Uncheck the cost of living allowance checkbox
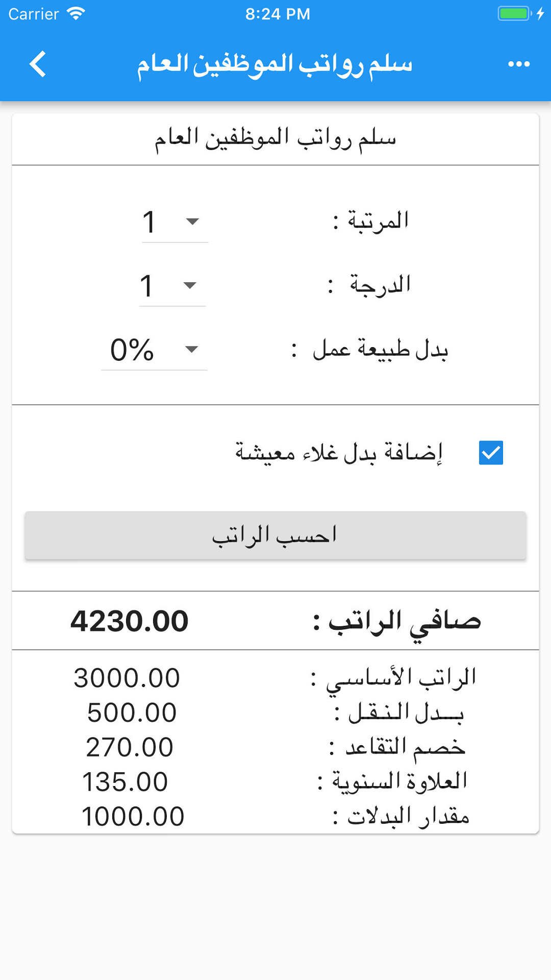 [491, 453]
